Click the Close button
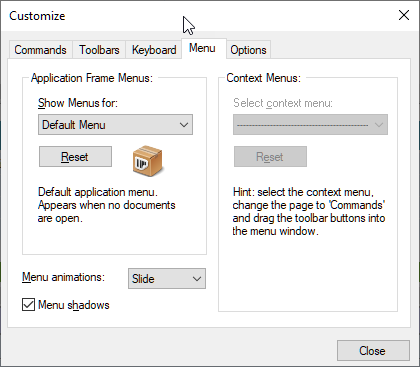The width and height of the screenshot is (420, 367). click(373, 351)
